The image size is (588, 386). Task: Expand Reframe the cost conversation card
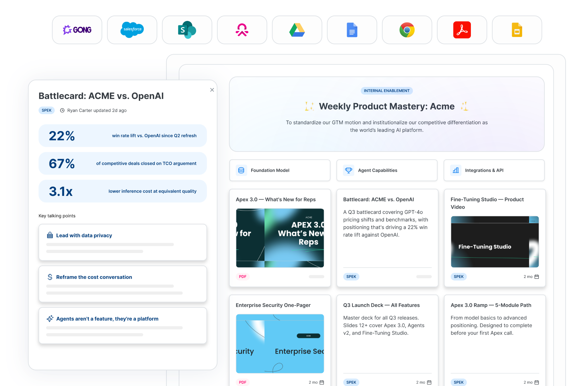(x=123, y=284)
